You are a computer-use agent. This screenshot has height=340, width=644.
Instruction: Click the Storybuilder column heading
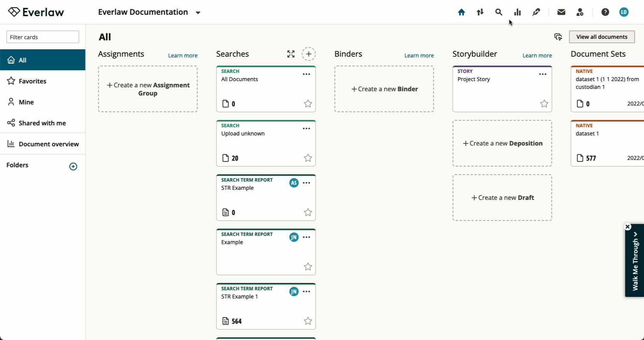coord(475,54)
